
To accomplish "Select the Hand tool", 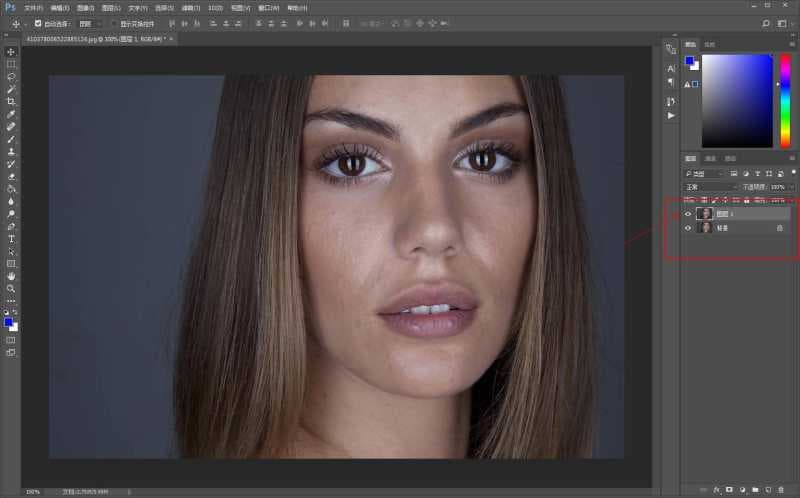I will click(x=11, y=276).
